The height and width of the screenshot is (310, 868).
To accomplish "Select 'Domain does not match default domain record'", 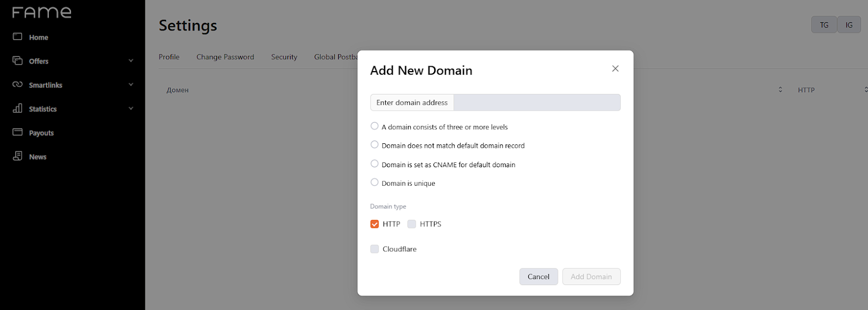I will tap(374, 144).
